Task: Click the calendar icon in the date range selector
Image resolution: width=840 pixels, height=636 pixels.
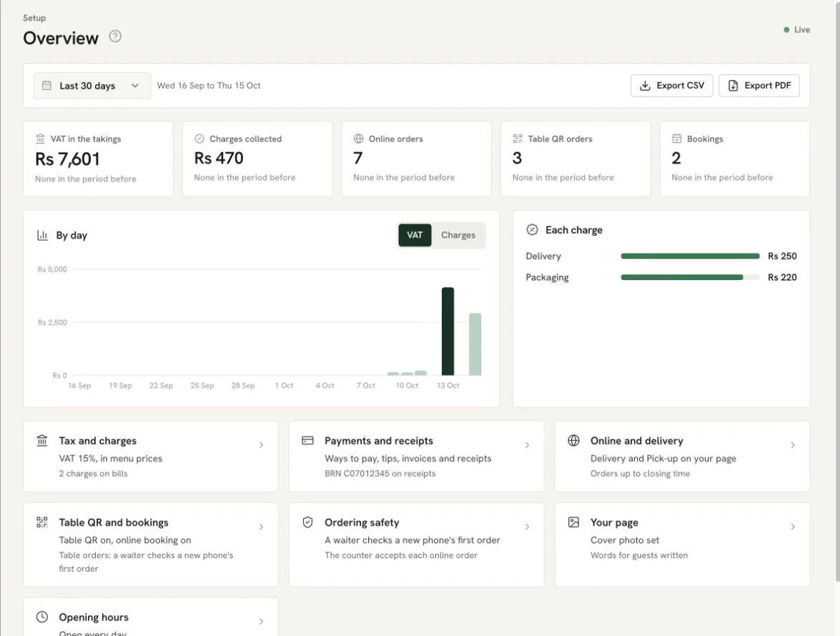Action: point(46,86)
